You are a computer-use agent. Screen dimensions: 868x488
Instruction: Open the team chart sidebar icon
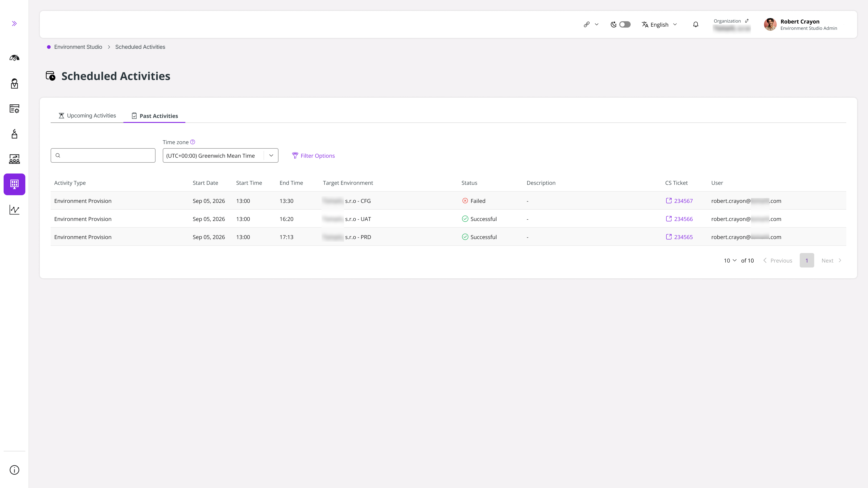click(x=14, y=159)
